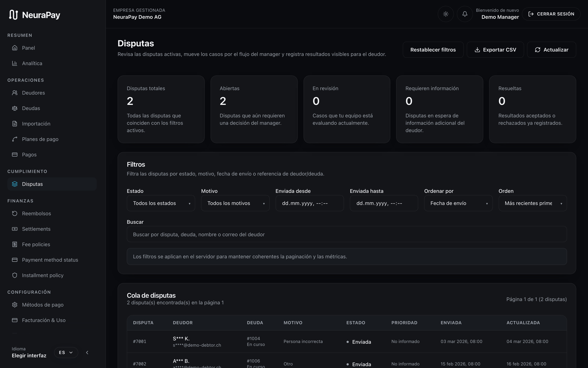Click the Pagos card icon
The image size is (588, 368).
(15, 155)
